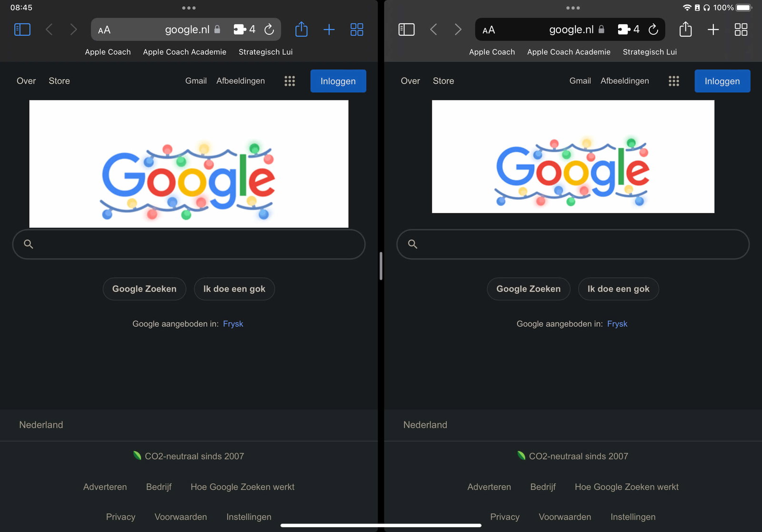Tap the Wi-Fi status icon

687,8
